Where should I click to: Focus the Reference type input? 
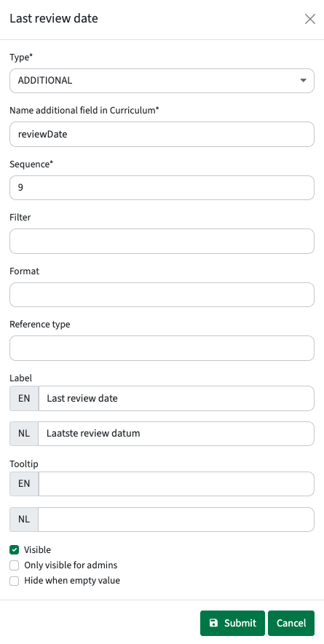(x=162, y=349)
